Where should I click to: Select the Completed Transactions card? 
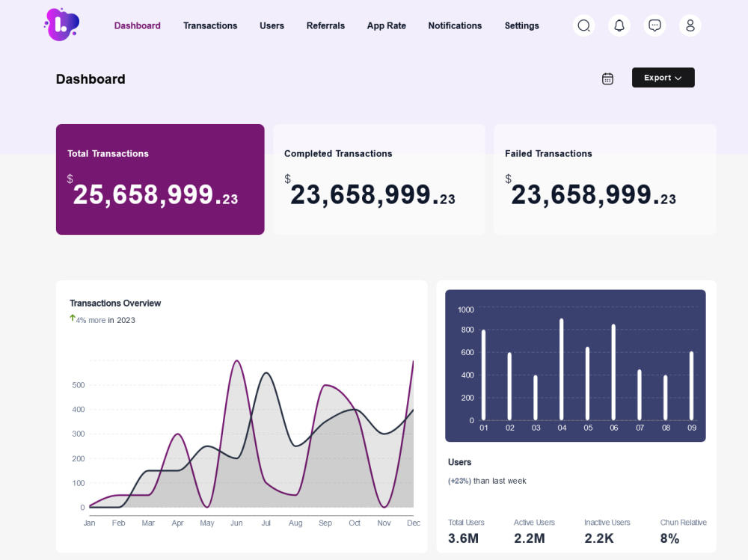click(x=379, y=179)
